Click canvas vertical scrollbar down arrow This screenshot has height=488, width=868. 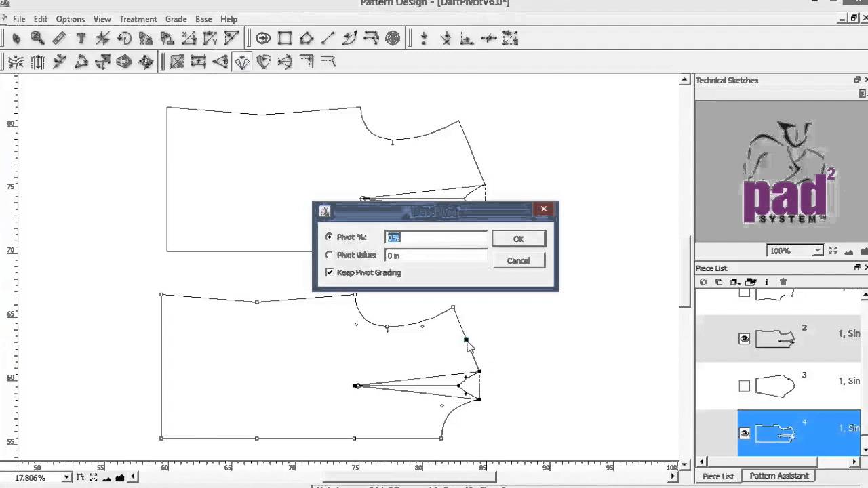point(684,464)
